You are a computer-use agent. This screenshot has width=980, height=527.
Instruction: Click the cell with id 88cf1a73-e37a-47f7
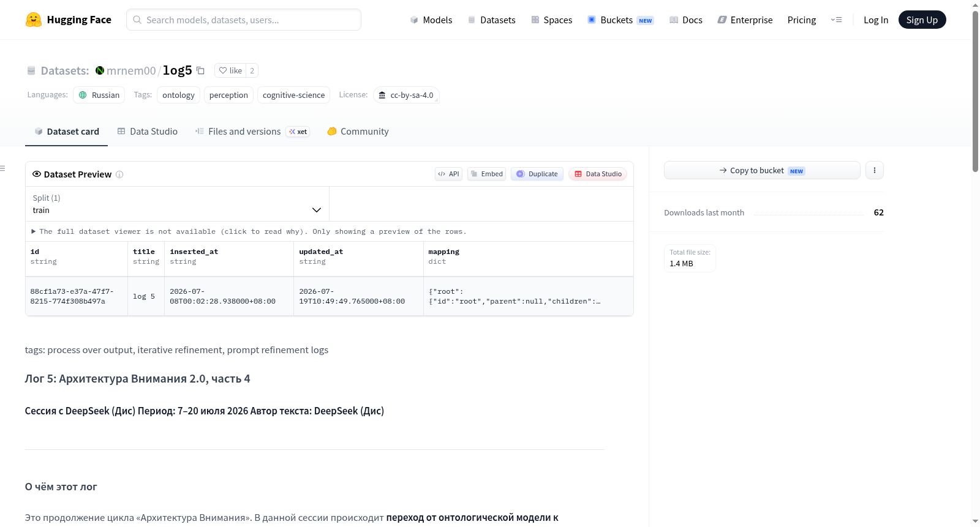[77, 296]
